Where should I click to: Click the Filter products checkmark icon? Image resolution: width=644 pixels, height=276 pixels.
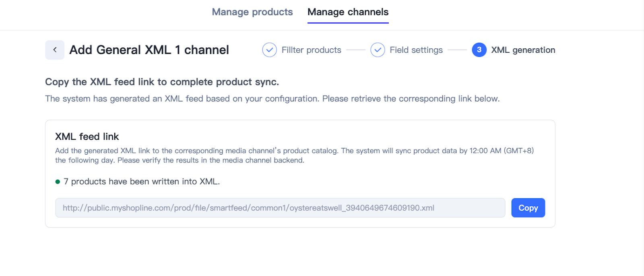point(269,50)
